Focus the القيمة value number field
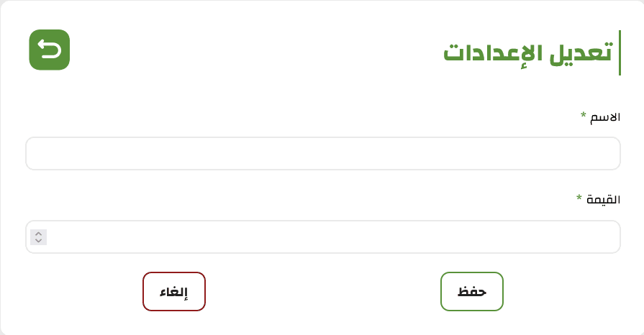644x335 pixels. pyautogui.click(x=323, y=237)
